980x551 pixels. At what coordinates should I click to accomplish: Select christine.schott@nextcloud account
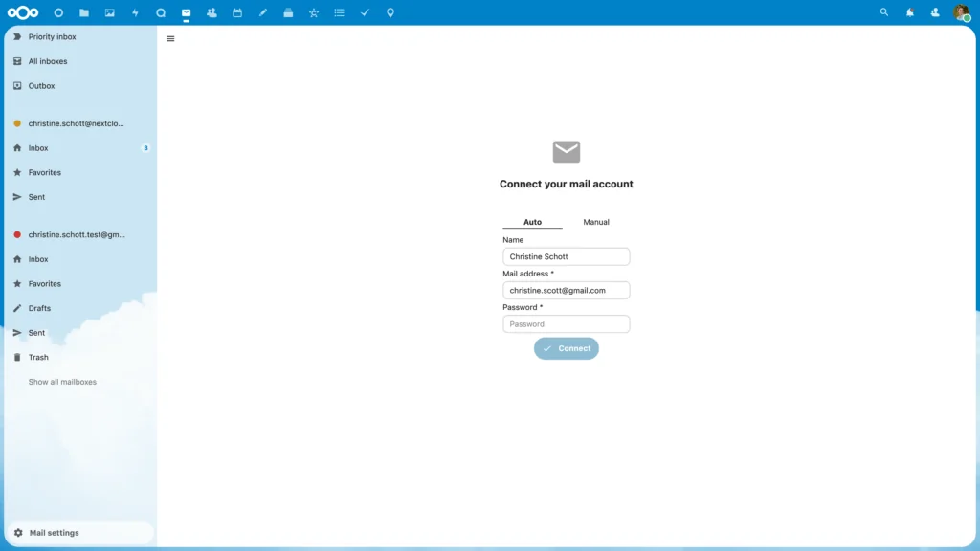pos(80,123)
